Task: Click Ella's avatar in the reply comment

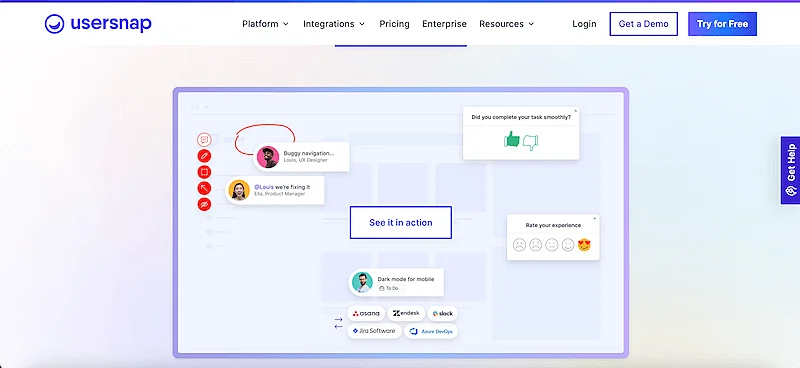Action: point(239,190)
